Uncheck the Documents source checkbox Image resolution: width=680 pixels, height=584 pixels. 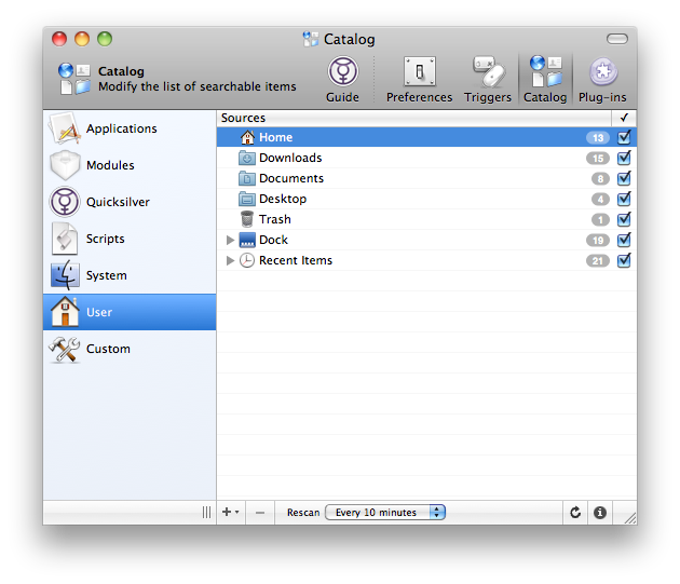click(x=624, y=178)
